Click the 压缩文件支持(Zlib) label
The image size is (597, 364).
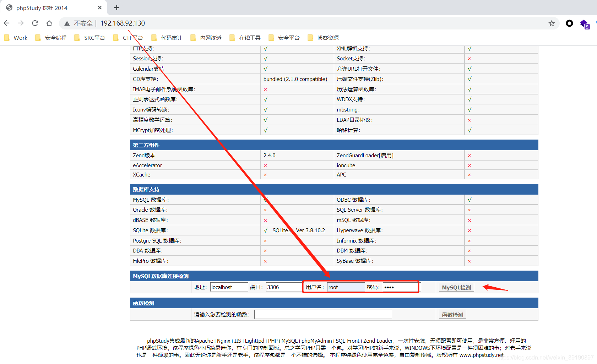[360, 79]
